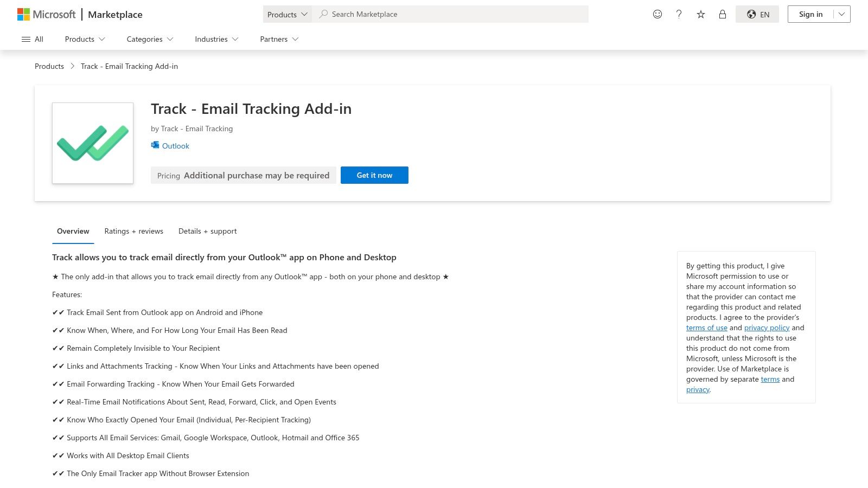This screenshot has width=868, height=488.
Task: Open the Details + support tab
Action: click(207, 231)
